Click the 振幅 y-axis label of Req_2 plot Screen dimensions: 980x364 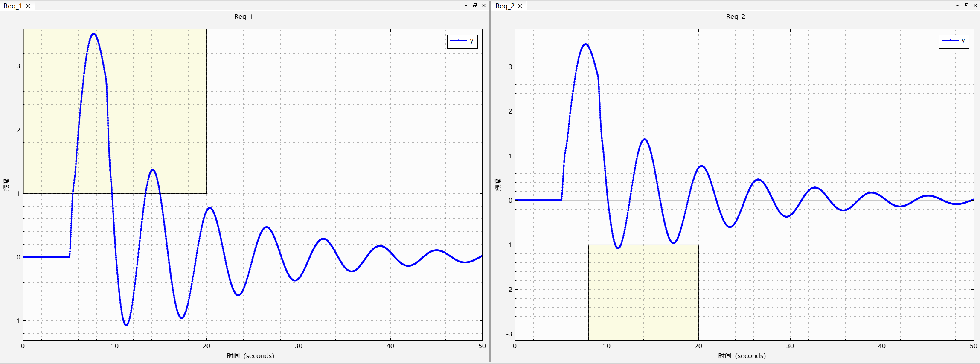[498, 185]
